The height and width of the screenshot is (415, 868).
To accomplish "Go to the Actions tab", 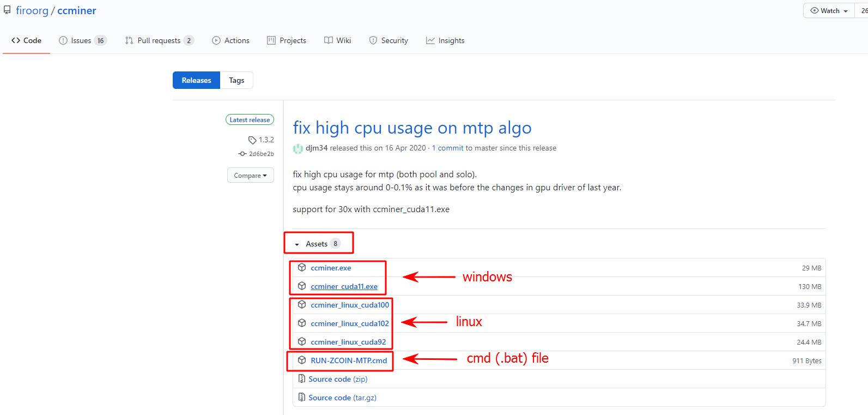I will pos(230,40).
